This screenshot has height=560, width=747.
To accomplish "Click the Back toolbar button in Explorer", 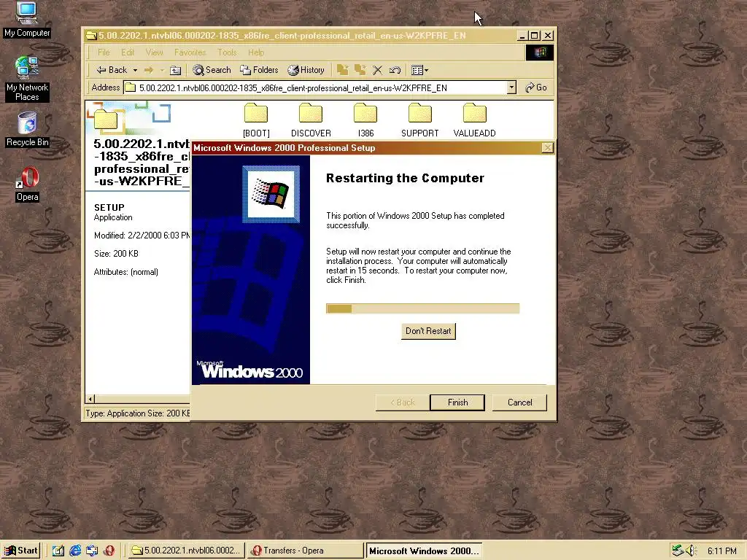I will click(x=112, y=70).
